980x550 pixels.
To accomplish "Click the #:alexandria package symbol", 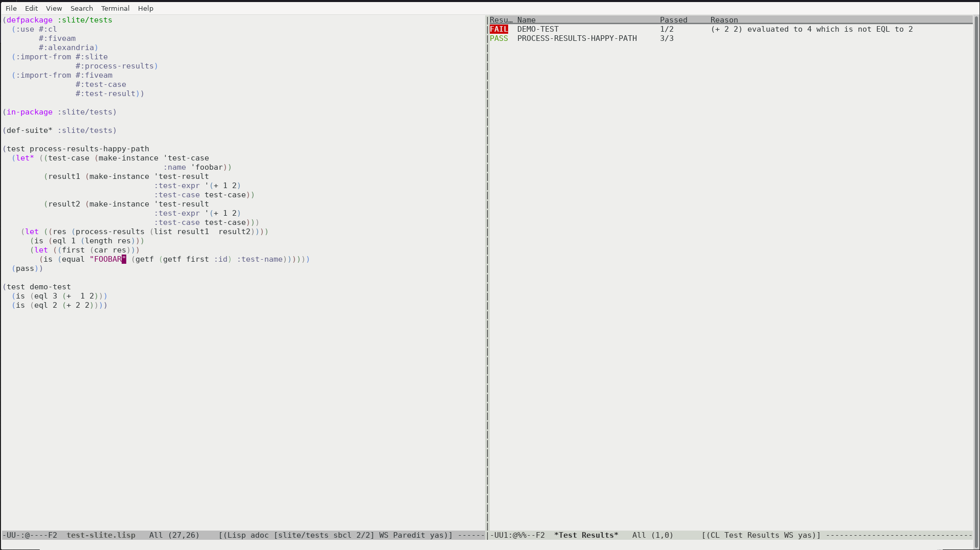I will coord(66,48).
